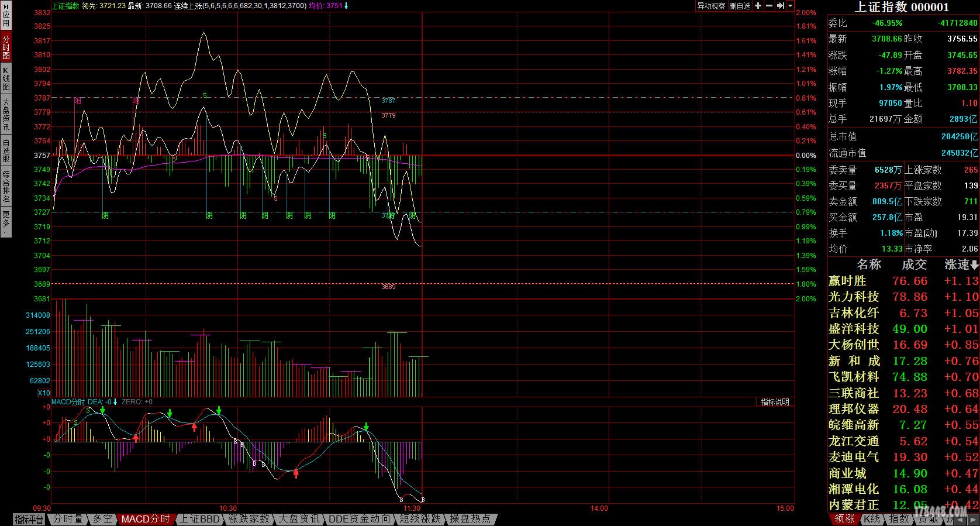This screenshot has height=526, width=980.
Task: Select the 三联商社 stock row
Action: pos(903,393)
